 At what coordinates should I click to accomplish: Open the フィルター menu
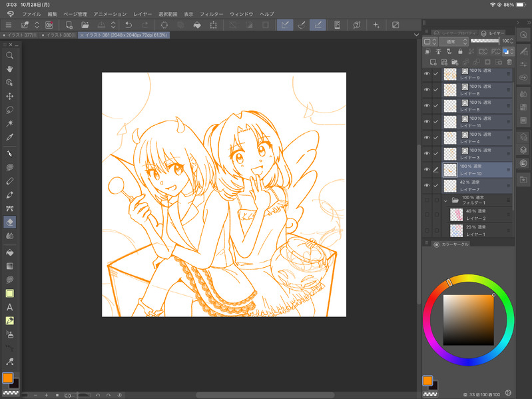pyautogui.click(x=211, y=14)
